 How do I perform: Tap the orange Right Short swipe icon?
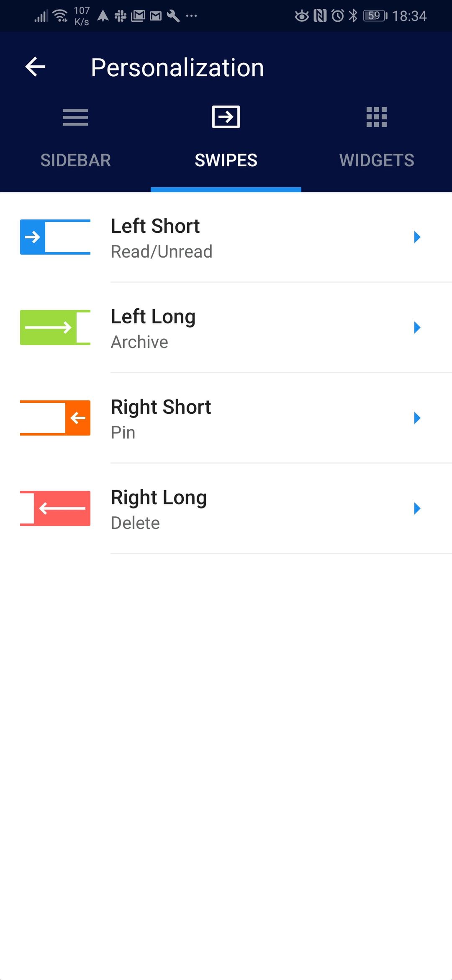click(x=55, y=418)
